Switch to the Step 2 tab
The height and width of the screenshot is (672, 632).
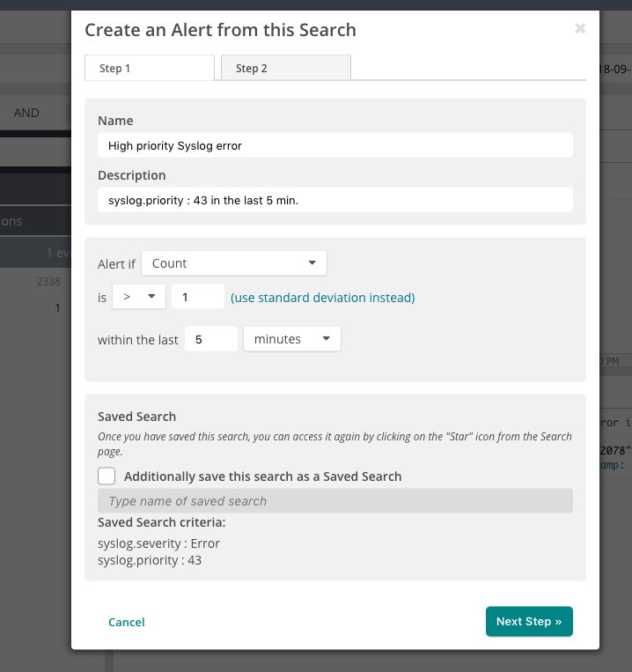(285, 68)
